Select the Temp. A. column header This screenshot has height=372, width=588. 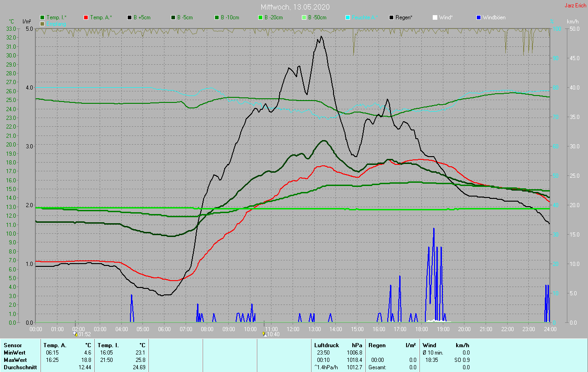click(x=55, y=345)
